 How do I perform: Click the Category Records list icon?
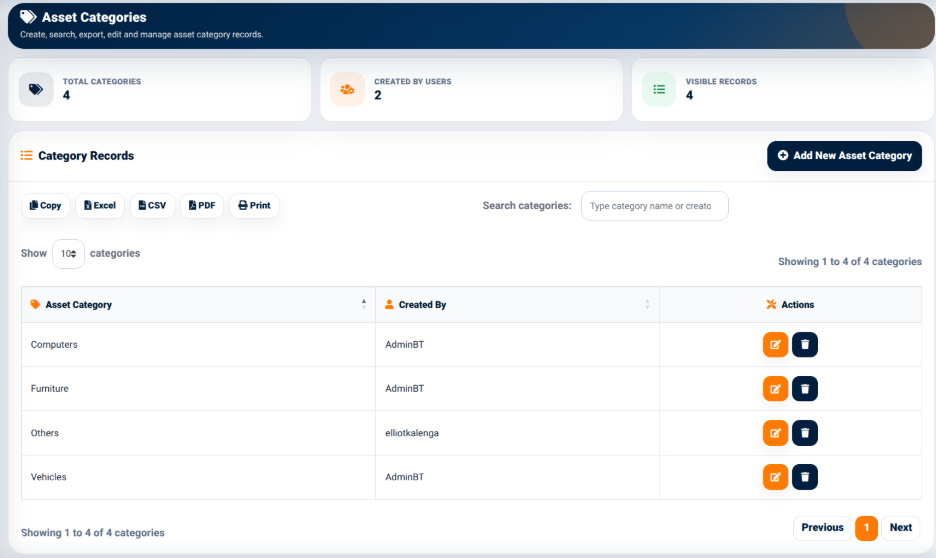[x=26, y=155]
